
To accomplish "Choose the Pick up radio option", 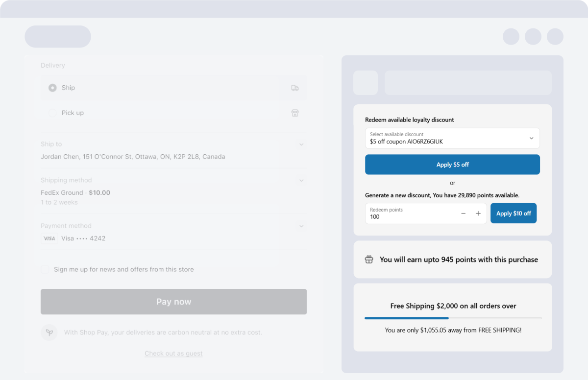I will tap(52, 113).
